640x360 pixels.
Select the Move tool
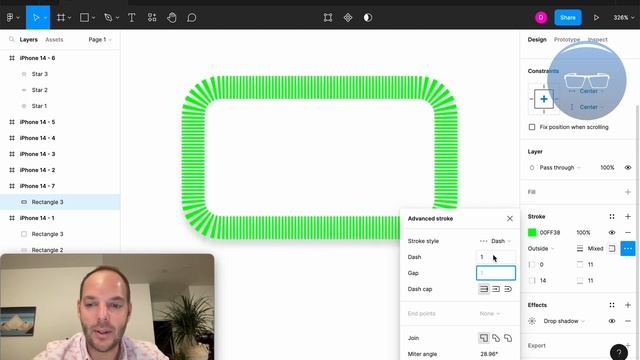pyautogui.click(x=36, y=18)
